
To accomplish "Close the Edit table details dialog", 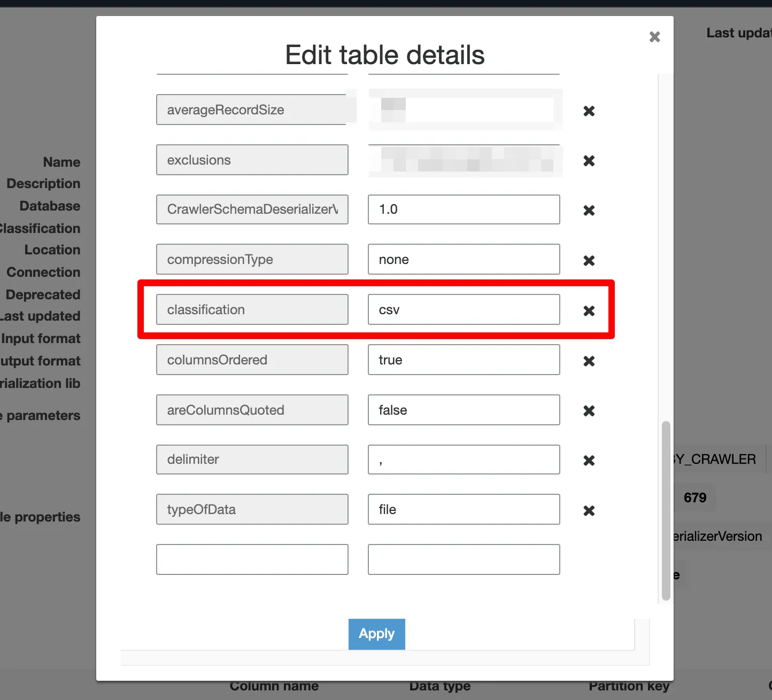I will (x=654, y=37).
